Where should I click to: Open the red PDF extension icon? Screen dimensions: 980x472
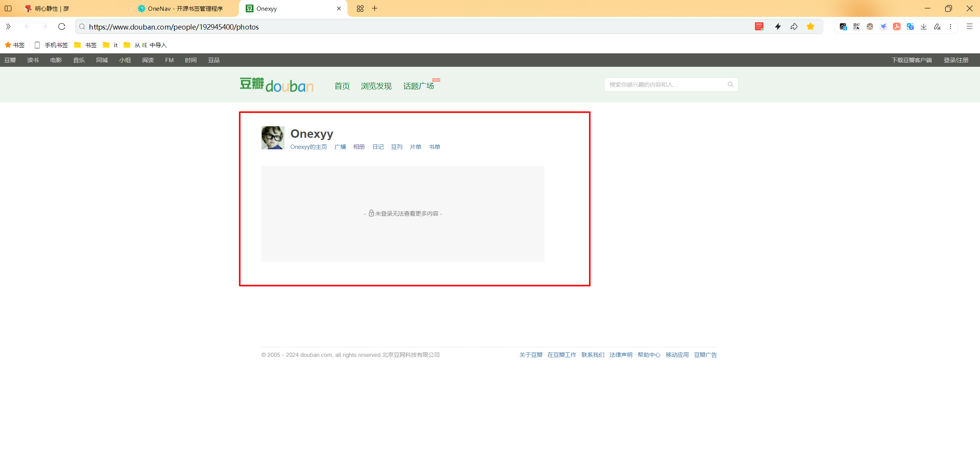click(897, 26)
